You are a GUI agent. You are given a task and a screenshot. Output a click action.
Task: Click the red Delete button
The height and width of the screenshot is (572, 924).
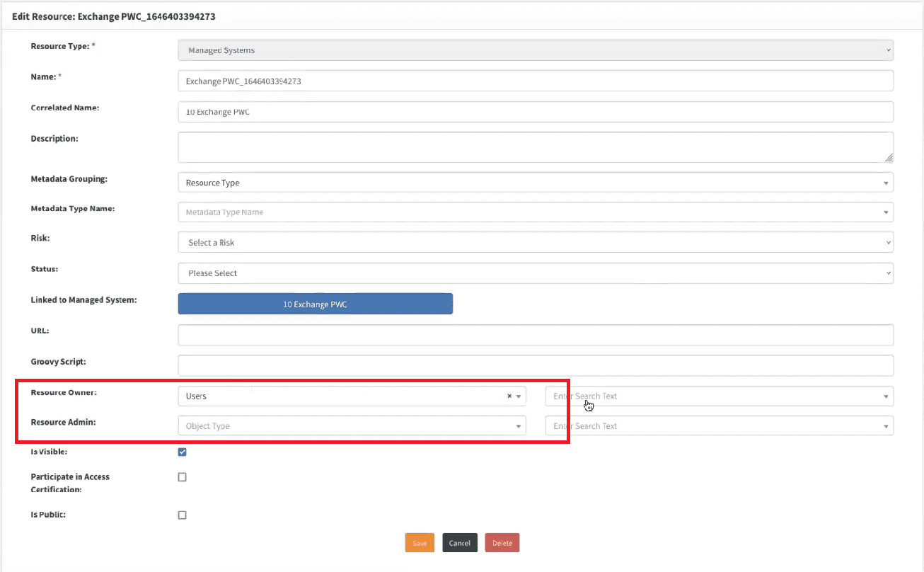coord(502,543)
